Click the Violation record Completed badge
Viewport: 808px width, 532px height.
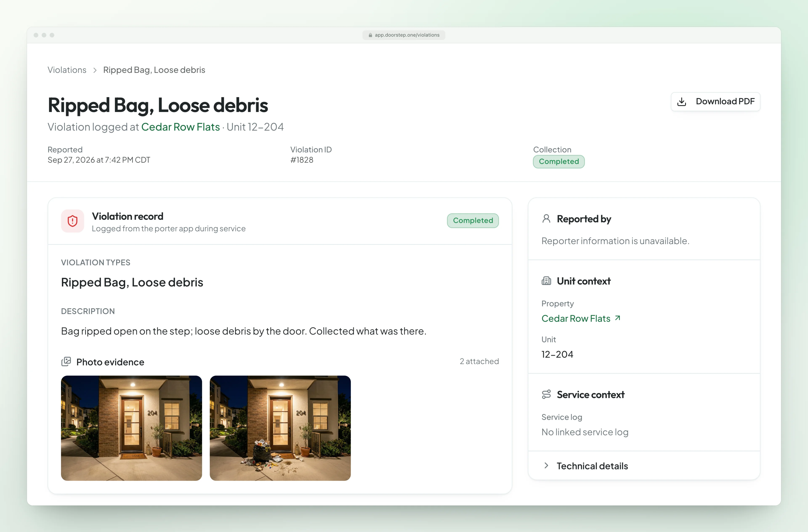pyautogui.click(x=473, y=221)
